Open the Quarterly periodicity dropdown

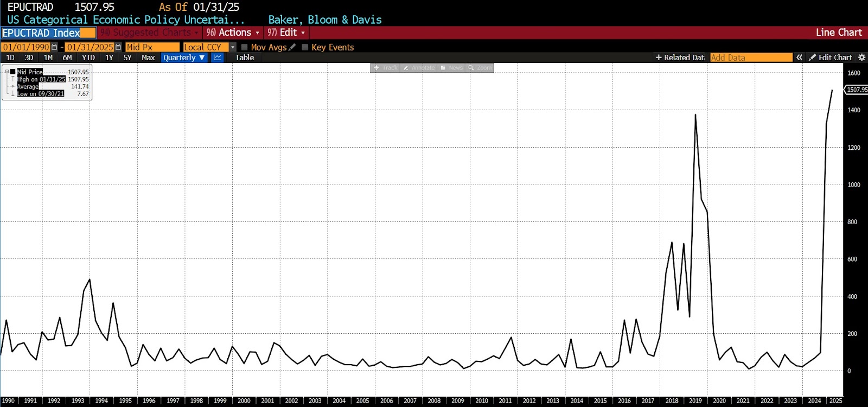click(x=184, y=58)
